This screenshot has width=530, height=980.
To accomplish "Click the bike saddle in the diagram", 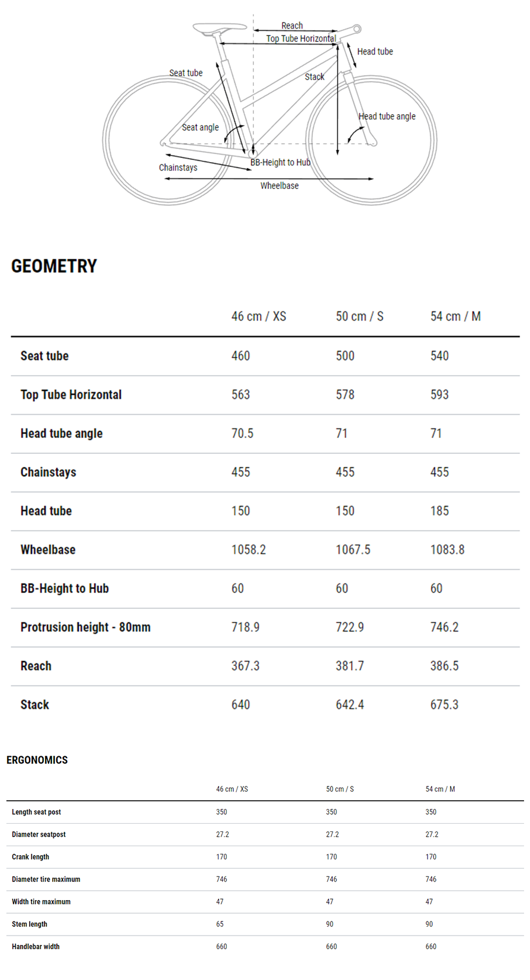I will (x=219, y=27).
